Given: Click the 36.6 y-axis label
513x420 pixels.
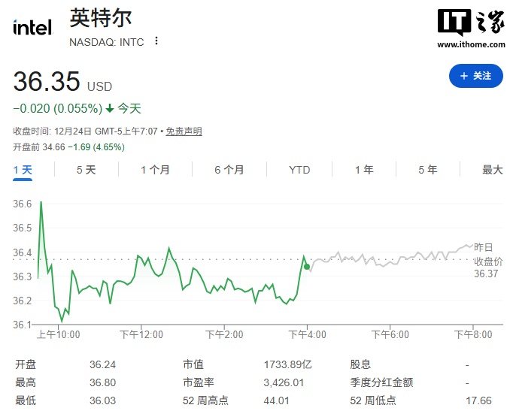Looking at the screenshot, I should (23, 204).
